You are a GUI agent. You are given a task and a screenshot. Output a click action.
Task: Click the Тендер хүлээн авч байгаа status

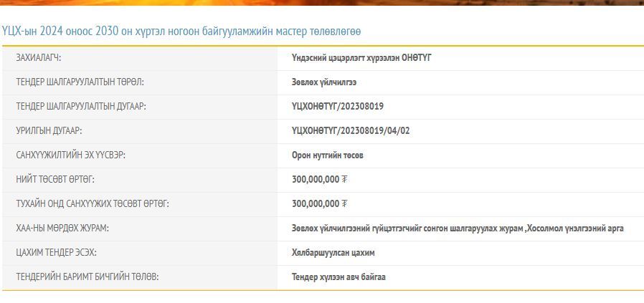[x=338, y=277]
